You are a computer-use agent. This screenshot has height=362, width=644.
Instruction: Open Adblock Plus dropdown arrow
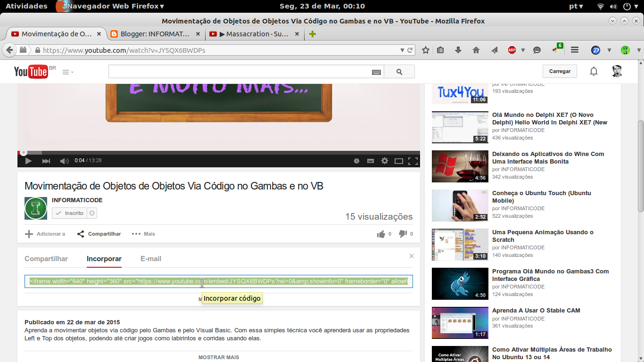tap(523, 50)
